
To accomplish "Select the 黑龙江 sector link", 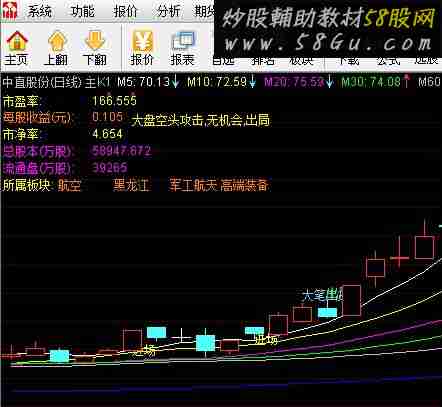I will pyautogui.click(x=131, y=185).
